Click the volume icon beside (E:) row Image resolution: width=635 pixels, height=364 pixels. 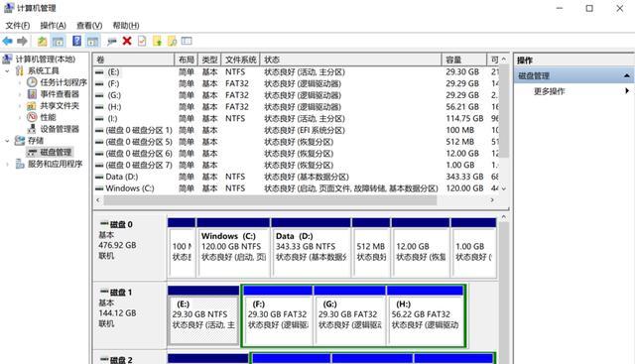pos(99,72)
